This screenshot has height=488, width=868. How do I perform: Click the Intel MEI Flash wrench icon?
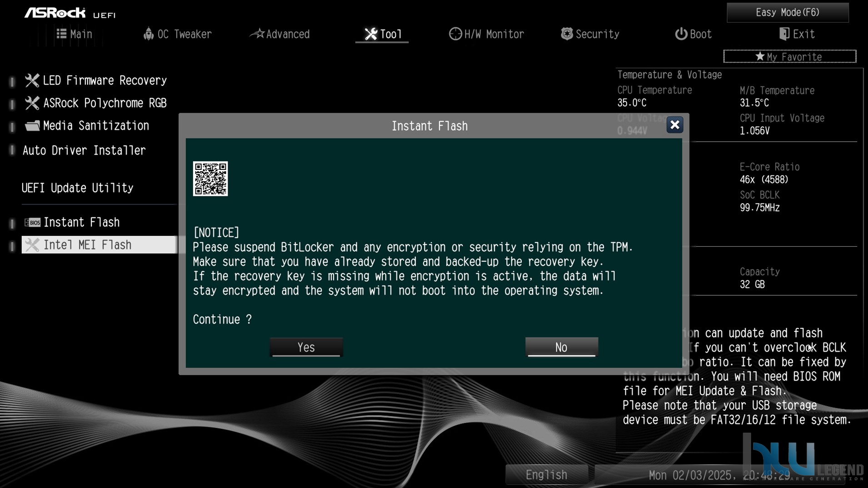32,245
